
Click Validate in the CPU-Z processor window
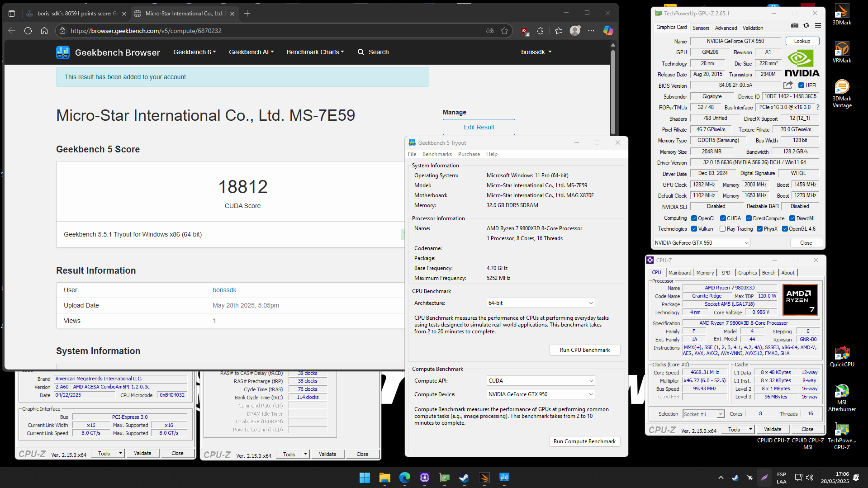[772, 429]
